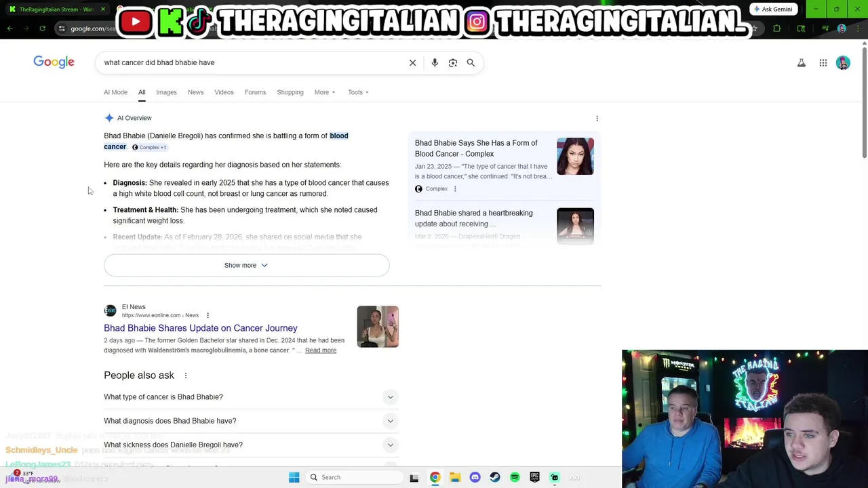Reload the page in Chrome

point(42,28)
